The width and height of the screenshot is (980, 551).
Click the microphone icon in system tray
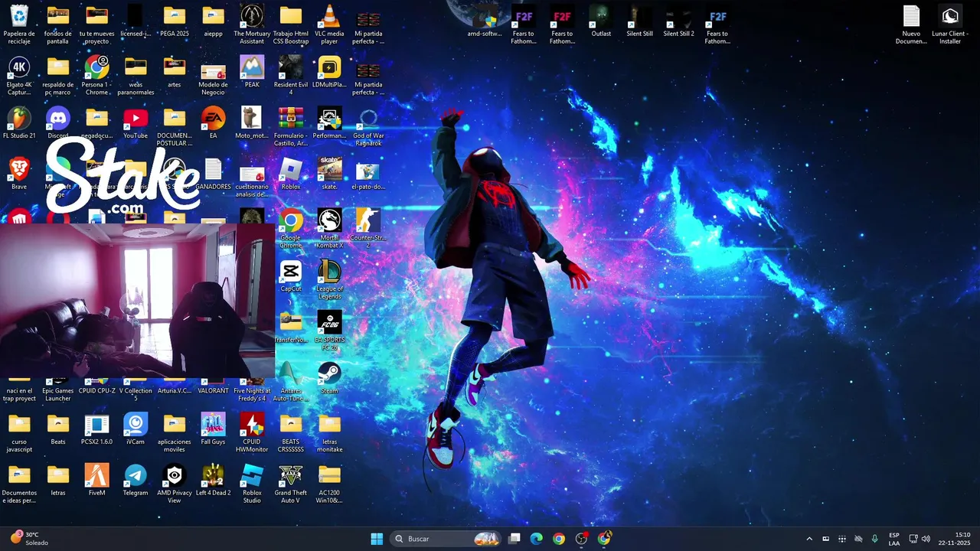pos(874,539)
